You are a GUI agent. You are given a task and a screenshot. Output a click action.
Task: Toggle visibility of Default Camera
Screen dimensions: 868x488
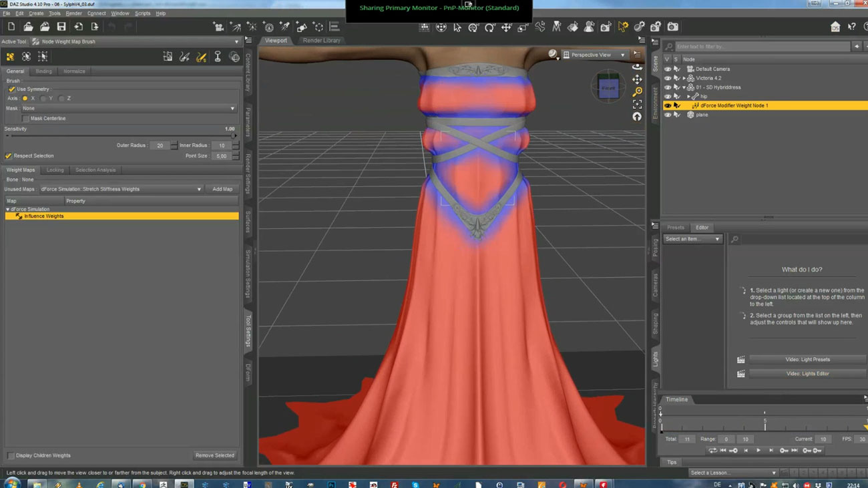pyautogui.click(x=668, y=69)
